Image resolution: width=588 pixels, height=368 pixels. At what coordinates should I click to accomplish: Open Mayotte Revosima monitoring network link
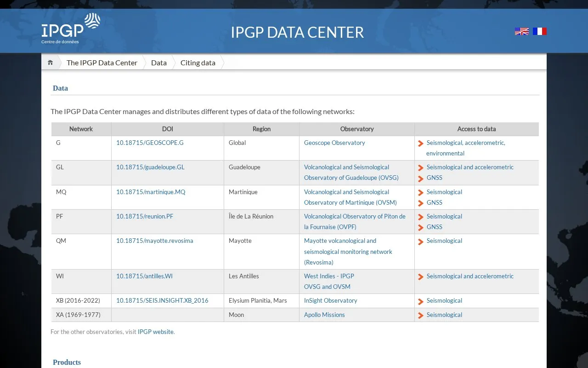coord(348,252)
